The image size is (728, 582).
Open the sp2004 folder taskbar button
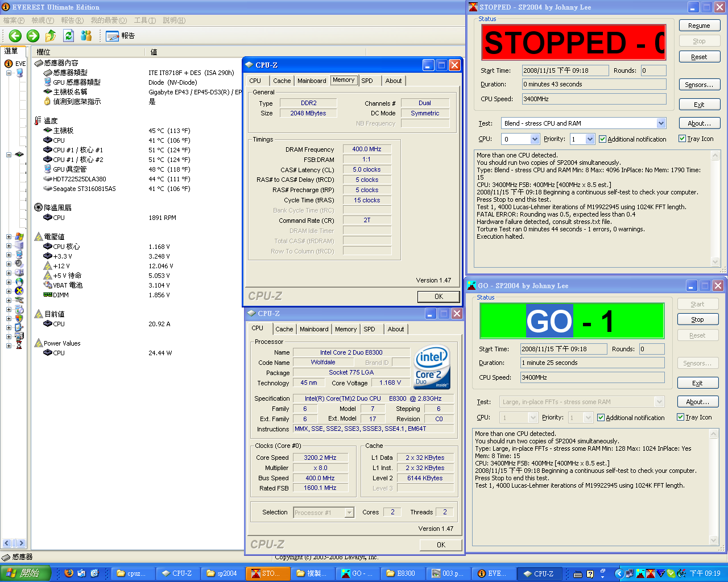tap(222, 573)
